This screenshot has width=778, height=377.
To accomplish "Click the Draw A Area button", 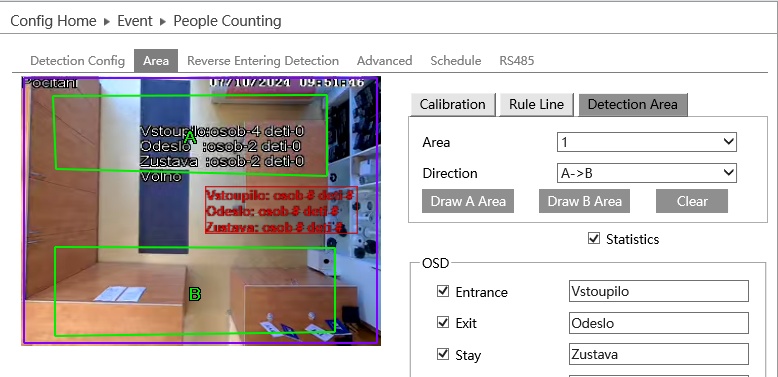I will (468, 201).
